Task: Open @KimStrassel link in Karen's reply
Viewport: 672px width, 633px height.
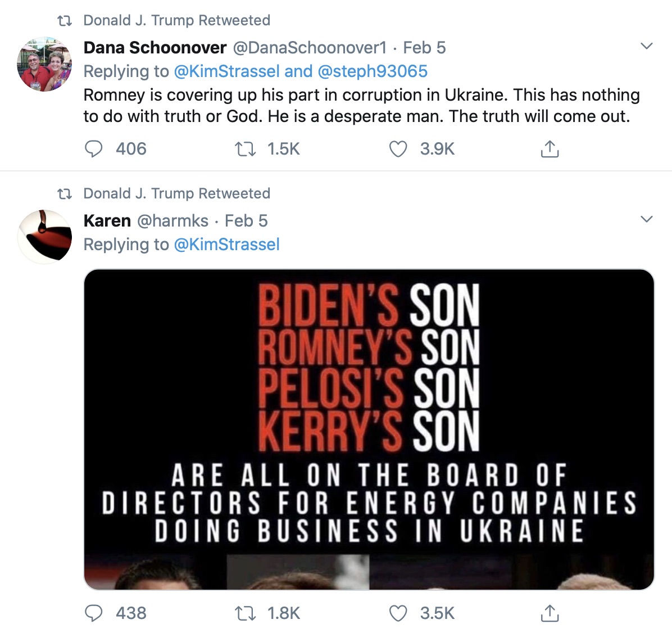Action: coord(226,245)
